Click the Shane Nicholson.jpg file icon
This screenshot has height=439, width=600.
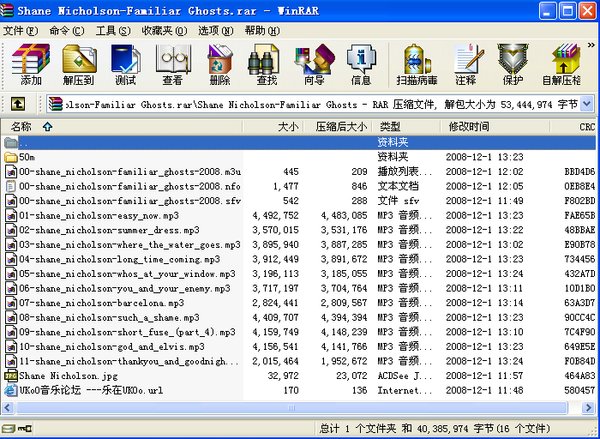[x=11, y=376]
